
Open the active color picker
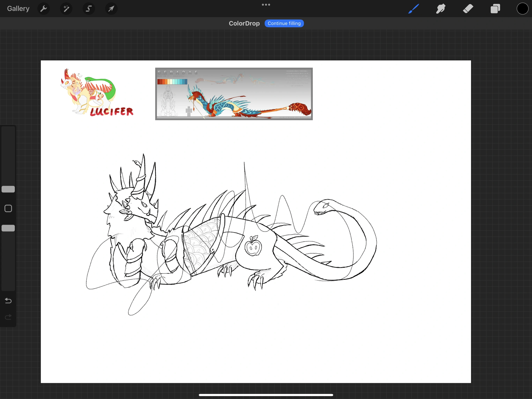point(522,8)
